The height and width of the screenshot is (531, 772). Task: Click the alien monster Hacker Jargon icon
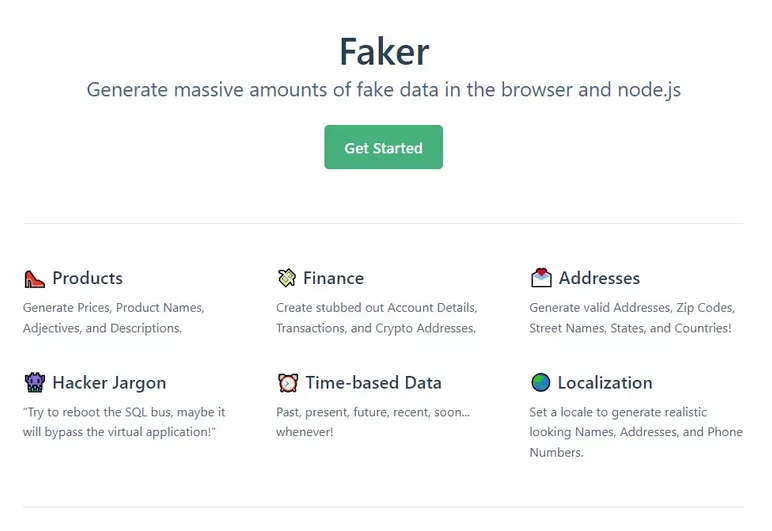point(34,383)
